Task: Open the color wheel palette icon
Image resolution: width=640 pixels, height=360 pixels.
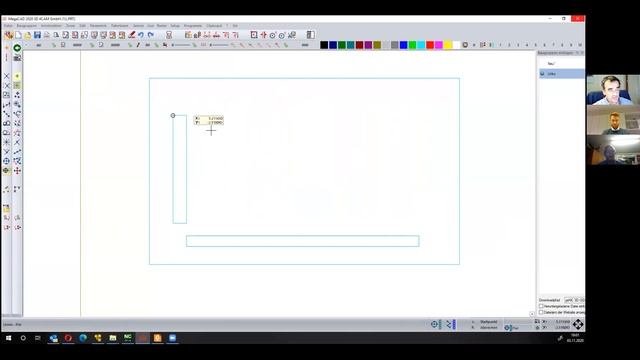Action: 465,45
